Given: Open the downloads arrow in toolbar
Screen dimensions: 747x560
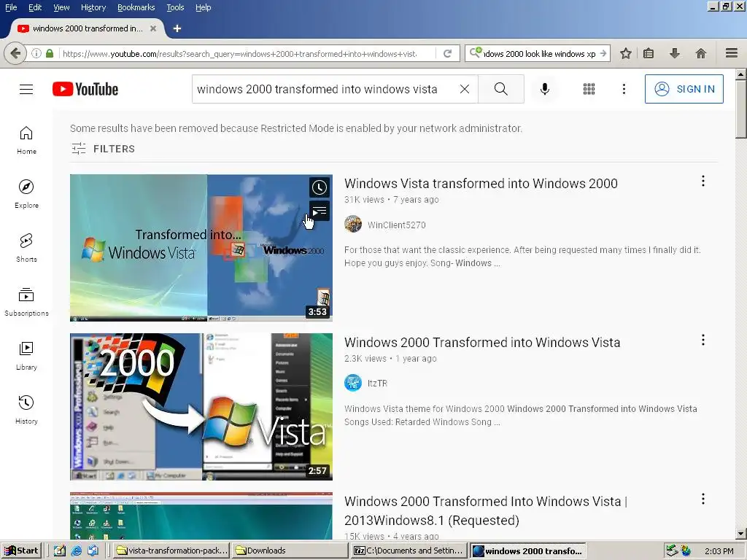Looking at the screenshot, I should point(675,53).
